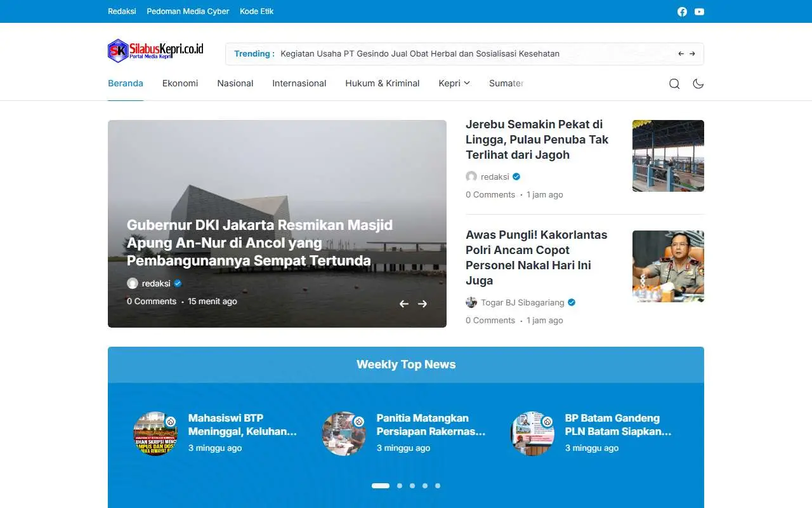Toggle dark mode moon icon
Viewport: 812px width, 508px height.
(x=698, y=84)
